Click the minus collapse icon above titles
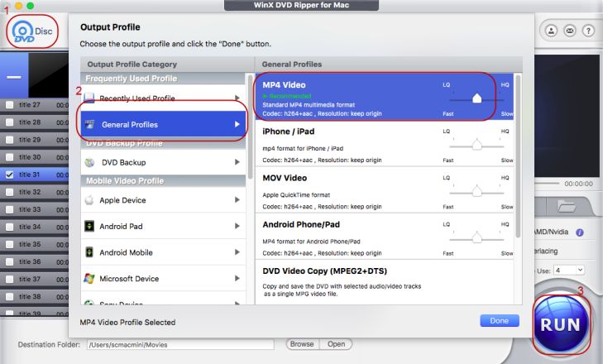 [14, 77]
